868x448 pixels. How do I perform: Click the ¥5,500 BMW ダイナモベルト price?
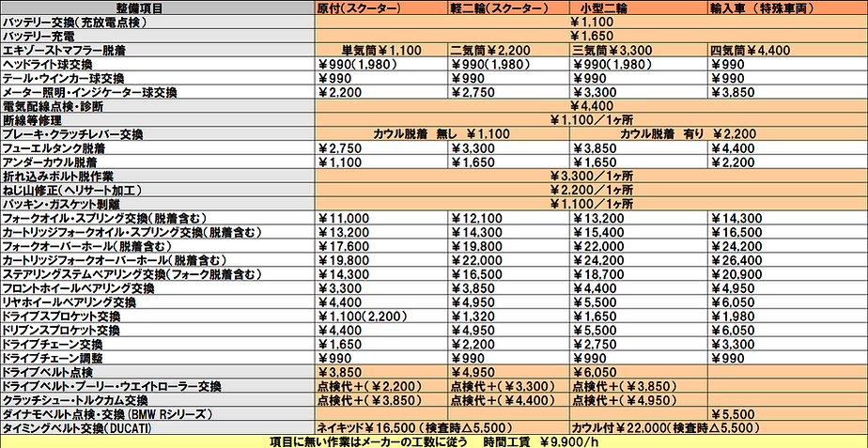[788, 413]
